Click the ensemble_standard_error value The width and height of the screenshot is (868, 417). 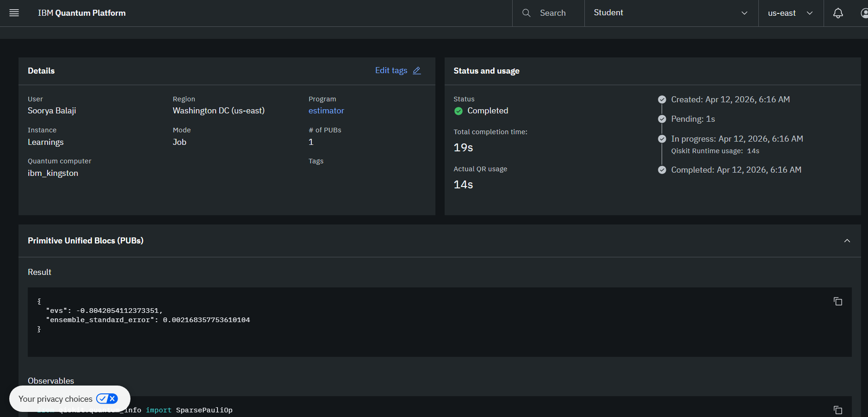click(x=206, y=320)
